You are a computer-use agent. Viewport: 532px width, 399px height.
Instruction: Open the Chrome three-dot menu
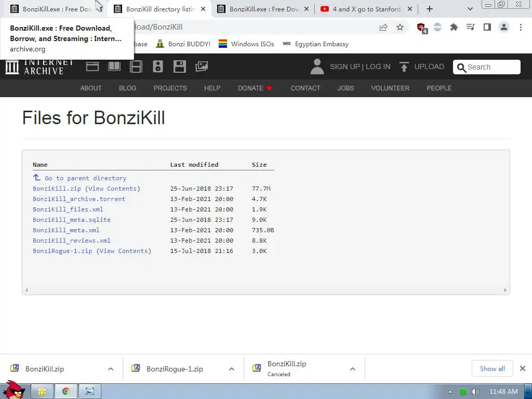coord(521,27)
